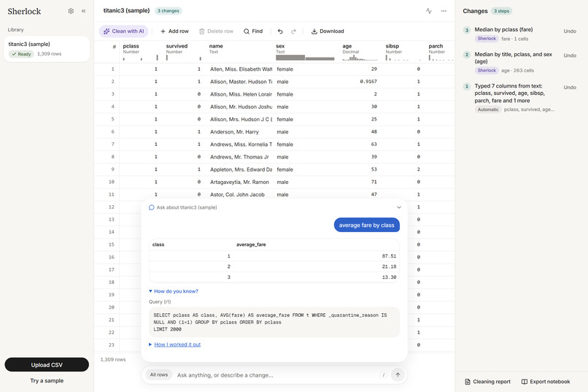Send the message with up-arrow button
This screenshot has width=588, height=392.
(x=398, y=374)
